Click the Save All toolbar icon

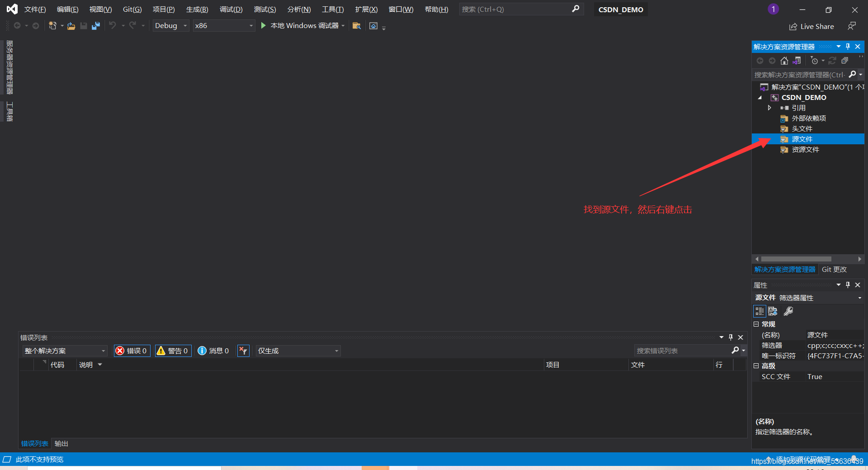point(96,26)
